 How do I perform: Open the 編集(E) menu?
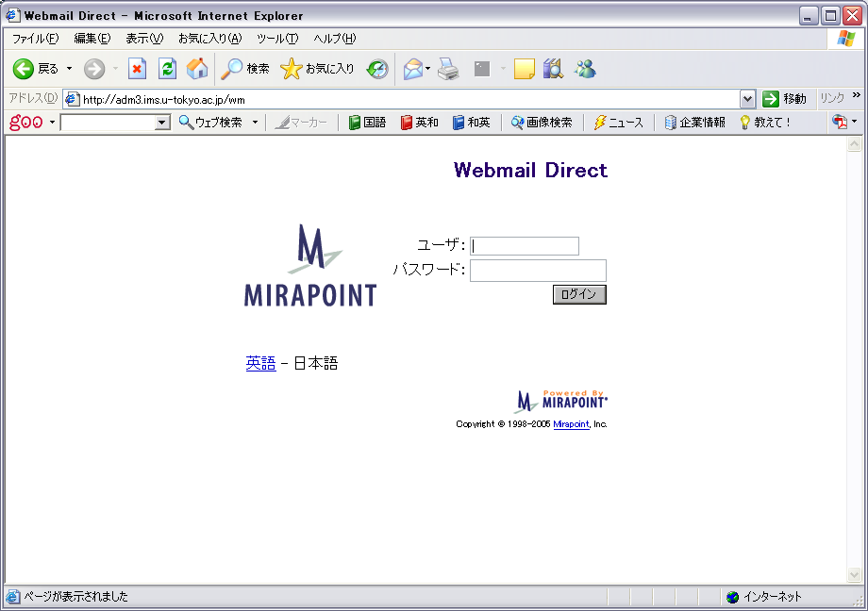[x=92, y=38]
